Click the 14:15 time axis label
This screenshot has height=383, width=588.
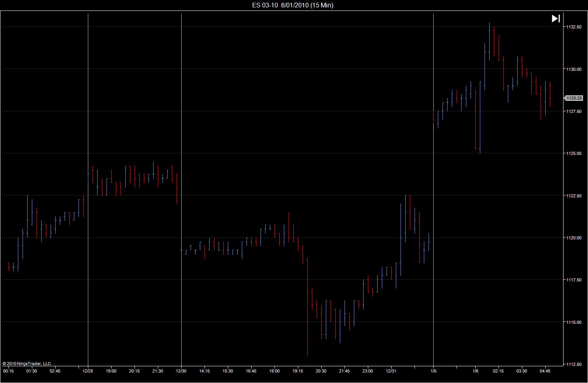click(x=205, y=371)
